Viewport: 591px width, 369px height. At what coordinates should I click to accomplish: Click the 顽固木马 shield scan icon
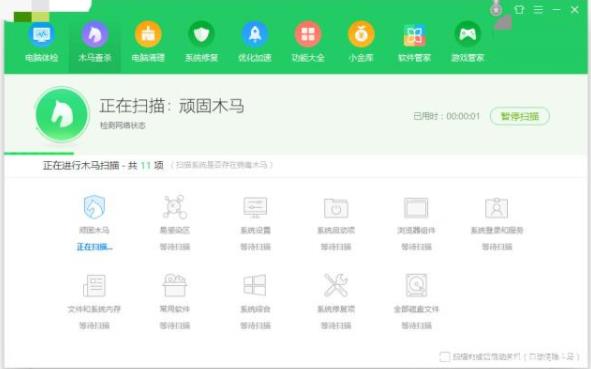point(94,207)
